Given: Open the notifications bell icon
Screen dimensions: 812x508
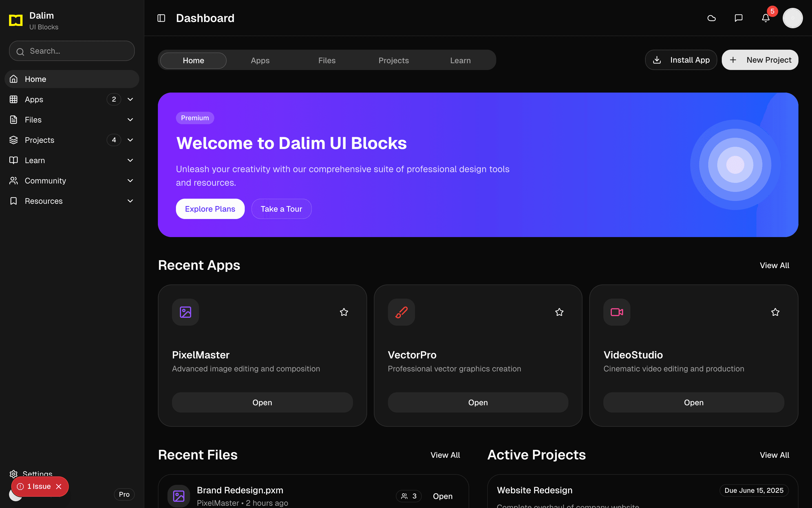Looking at the screenshot, I should coord(765,18).
